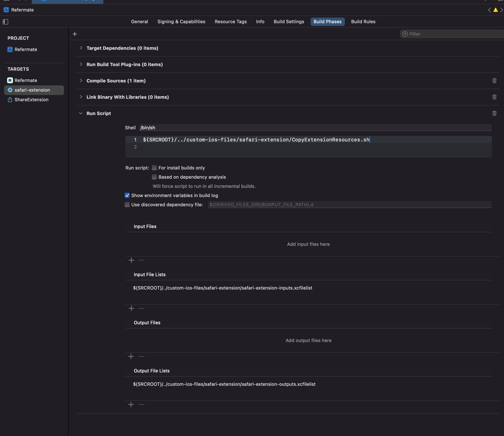Uncheck Show environment variables in build log
This screenshot has height=436, width=504.
pyautogui.click(x=127, y=196)
